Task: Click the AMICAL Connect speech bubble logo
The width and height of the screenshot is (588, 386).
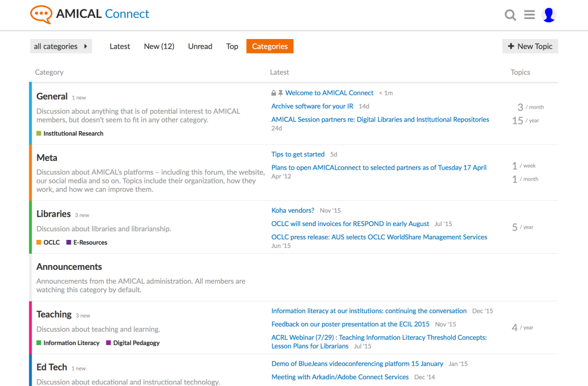Action: pos(41,14)
